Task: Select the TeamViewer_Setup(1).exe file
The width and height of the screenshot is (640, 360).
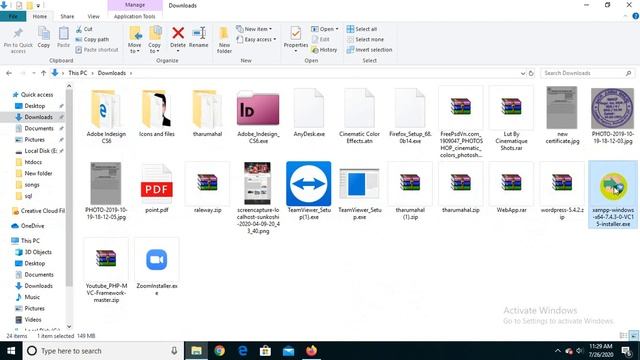Action: (309, 191)
